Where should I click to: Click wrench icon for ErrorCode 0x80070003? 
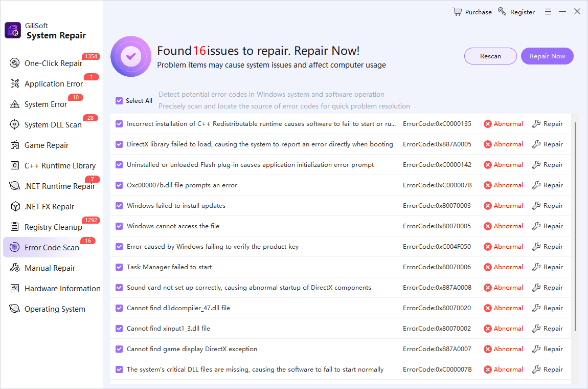click(x=536, y=206)
